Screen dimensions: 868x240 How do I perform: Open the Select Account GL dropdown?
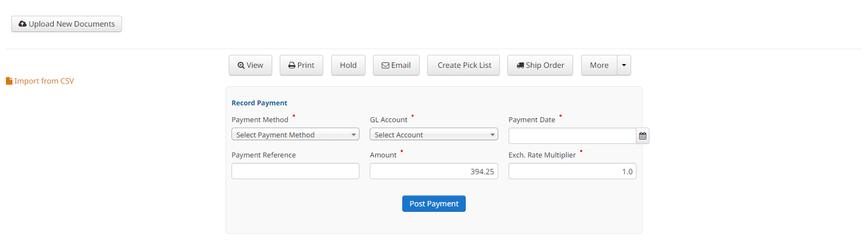click(x=434, y=134)
